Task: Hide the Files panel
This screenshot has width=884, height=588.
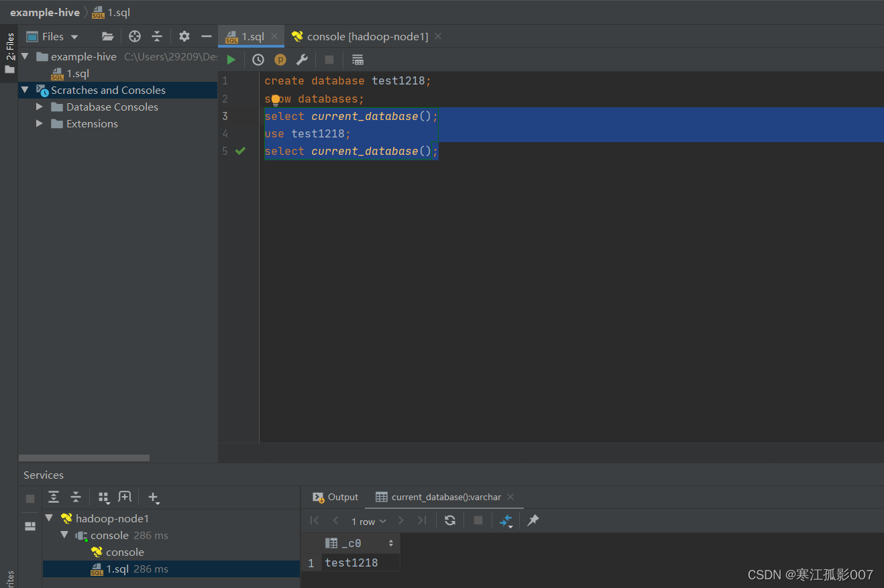Action: coord(207,36)
